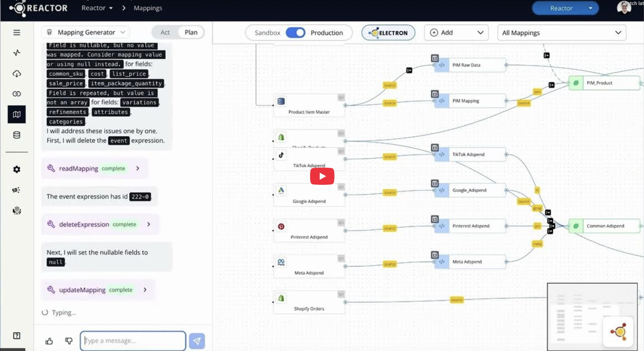Click the item_package_quantity field tag
The image size is (644, 351).
coord(126,83)
